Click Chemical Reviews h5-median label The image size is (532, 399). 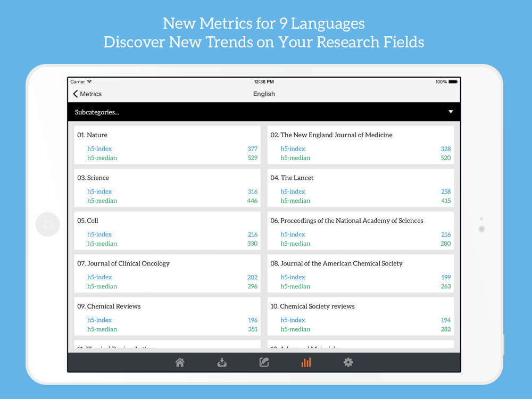[x=102, y=329]
